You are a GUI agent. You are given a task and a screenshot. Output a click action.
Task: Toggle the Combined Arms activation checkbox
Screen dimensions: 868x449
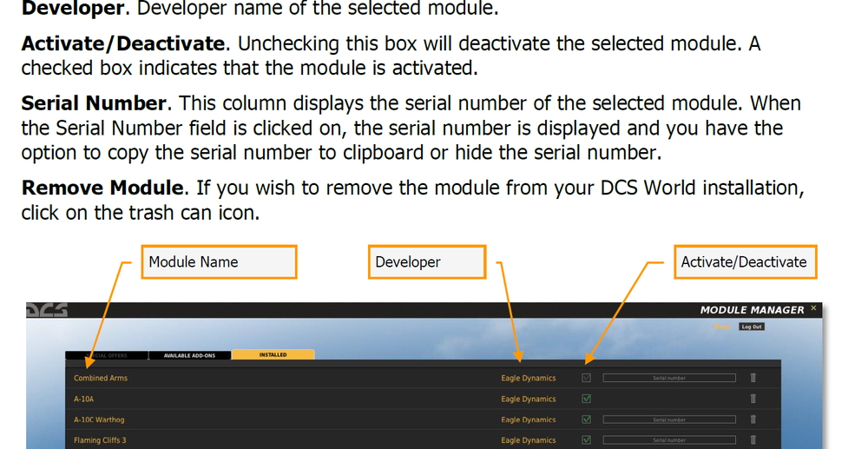pos(586,378)
